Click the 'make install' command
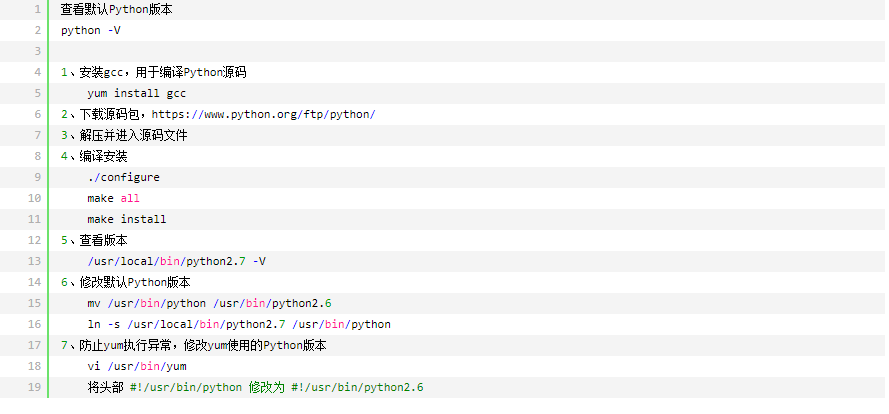This screenshot has height=414, width=889. pos(126,219)
